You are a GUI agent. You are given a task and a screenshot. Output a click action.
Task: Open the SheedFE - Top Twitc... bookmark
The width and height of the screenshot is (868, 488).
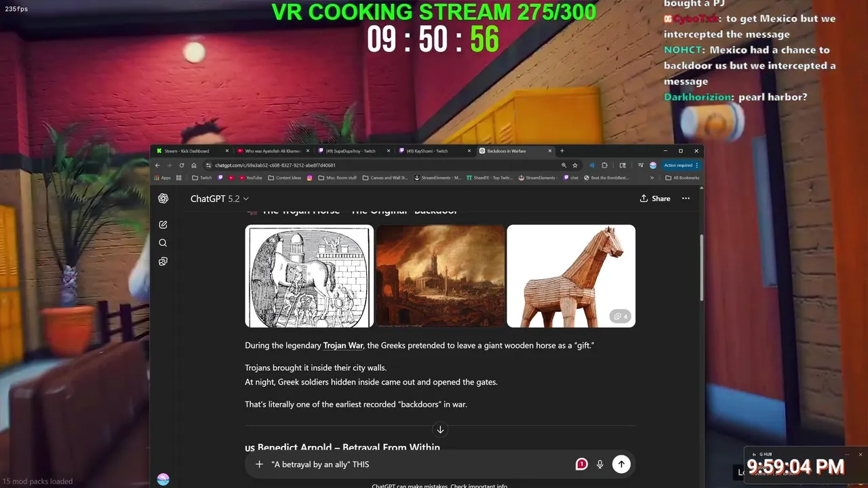coord(489,178)
